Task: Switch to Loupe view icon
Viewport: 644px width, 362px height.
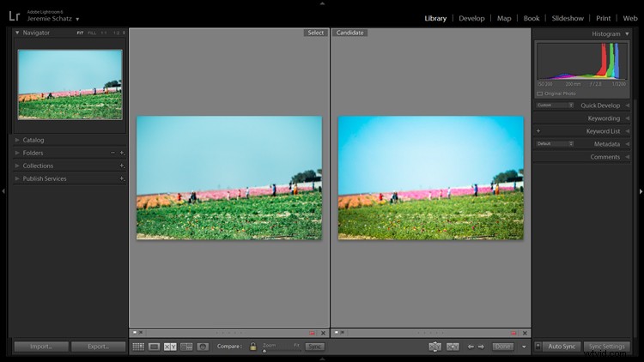Action: 154,347
